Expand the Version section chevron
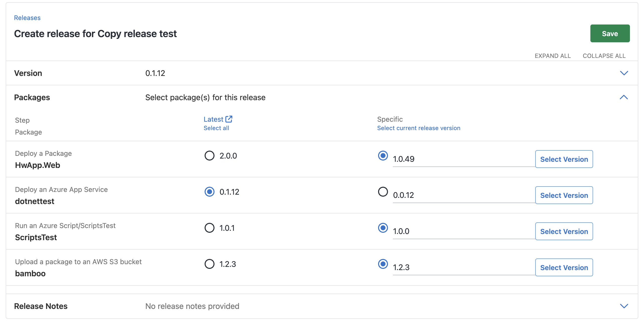The image size is (644, 325). pyautogui.click(x=624, y=73)
